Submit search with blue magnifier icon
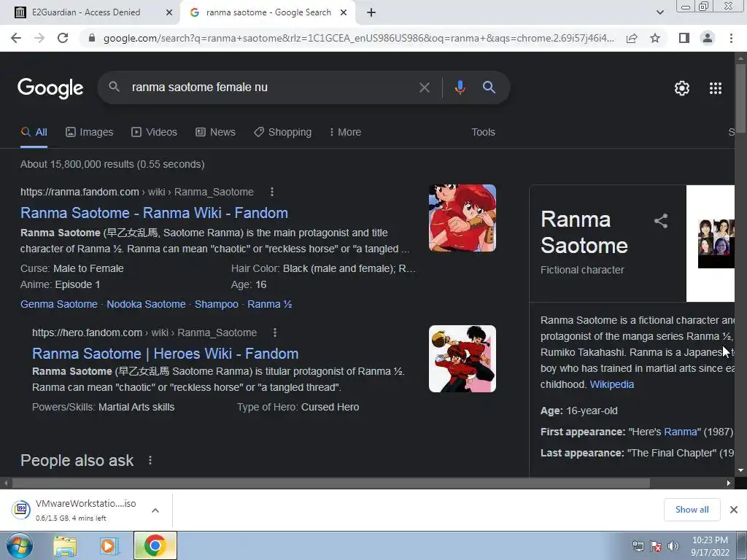This screenshot has width=747, height=560. [x=489, y=87]
